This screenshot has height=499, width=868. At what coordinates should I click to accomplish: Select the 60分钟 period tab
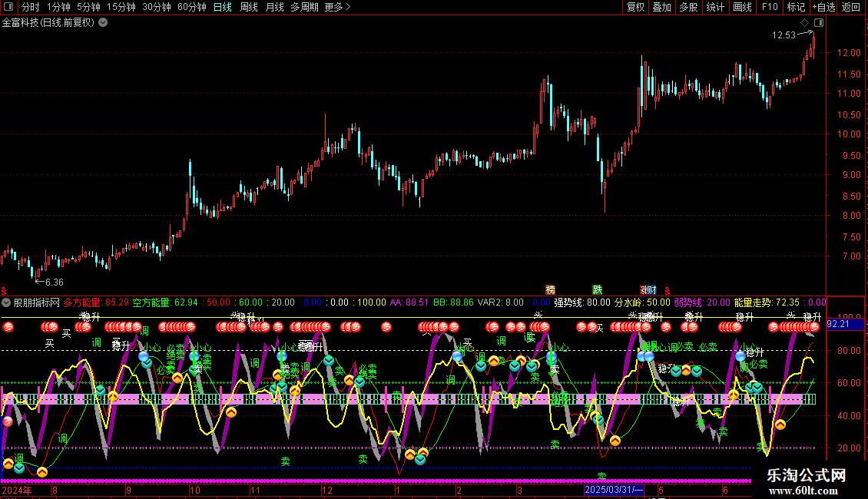point(192,7)
